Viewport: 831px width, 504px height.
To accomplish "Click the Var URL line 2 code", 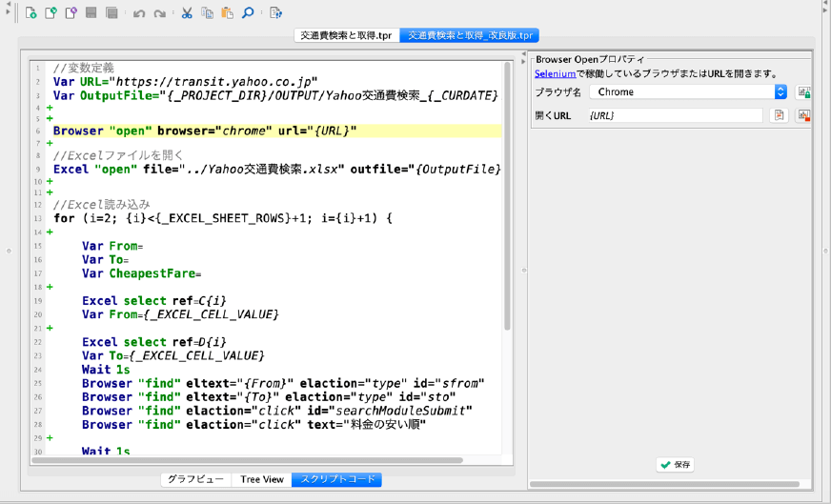I will [x=186, y=82].
